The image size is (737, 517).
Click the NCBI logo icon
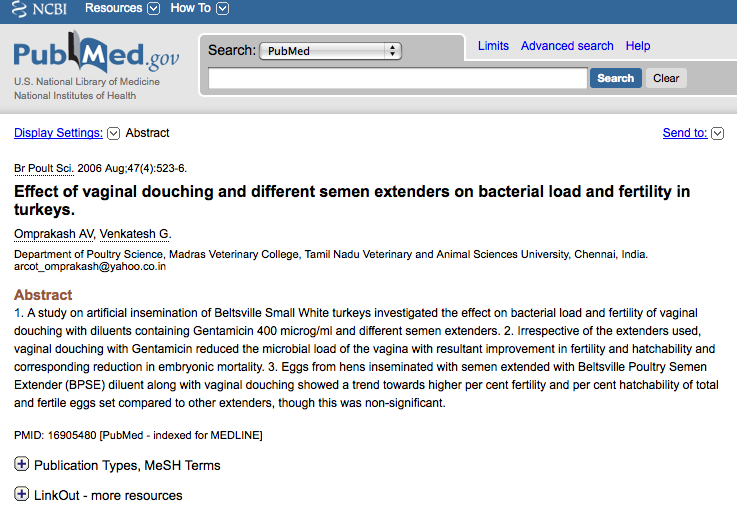19,8
